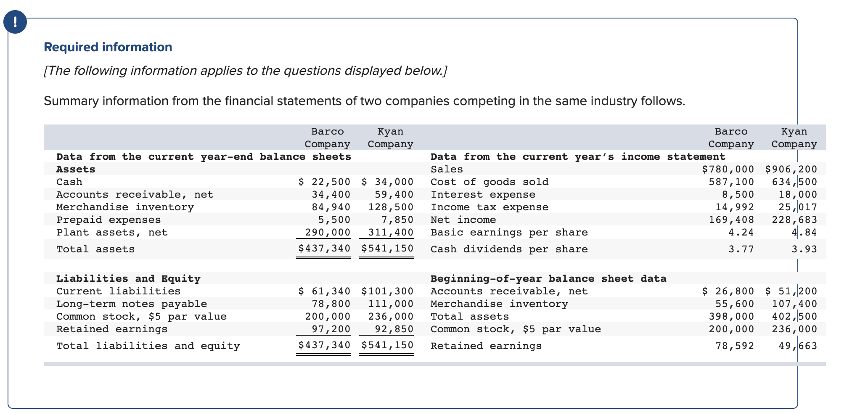Select beginning Kyan total assets 402,500
This screenshot has width=868, height=413.
click(794, 316)
